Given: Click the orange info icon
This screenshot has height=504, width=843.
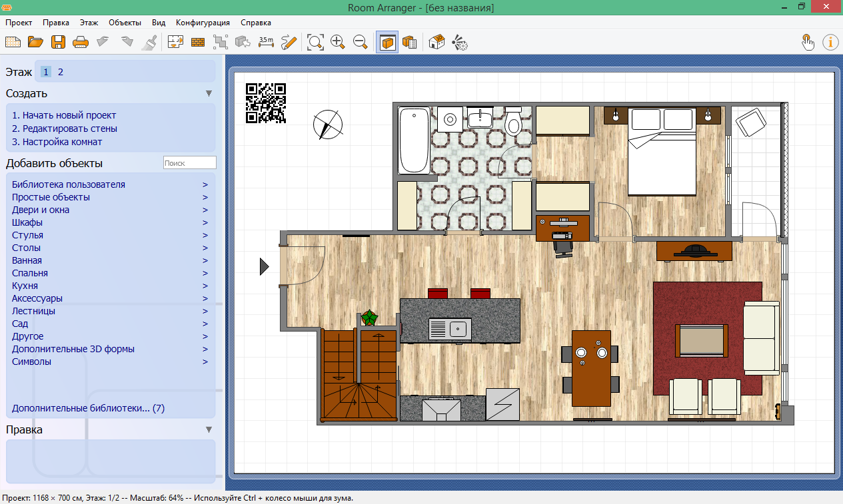Looking at the screenshot, I should (x=830, y=43).
